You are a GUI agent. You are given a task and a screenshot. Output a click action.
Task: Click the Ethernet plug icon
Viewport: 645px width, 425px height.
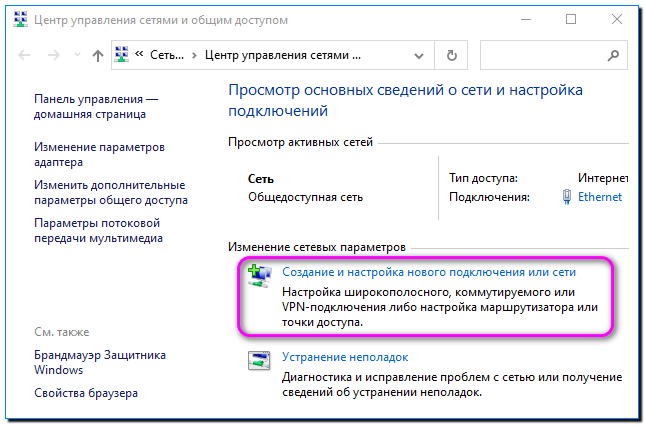tap(566, 197)
